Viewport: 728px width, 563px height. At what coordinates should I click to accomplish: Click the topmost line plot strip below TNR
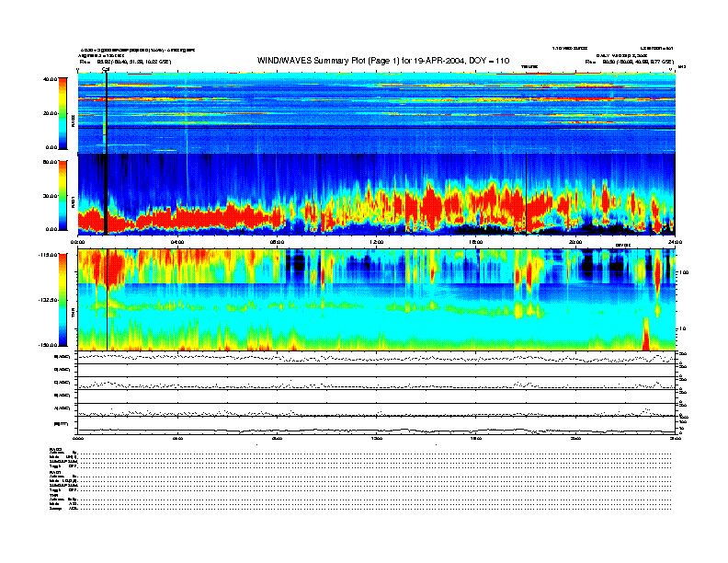point(377,357)
